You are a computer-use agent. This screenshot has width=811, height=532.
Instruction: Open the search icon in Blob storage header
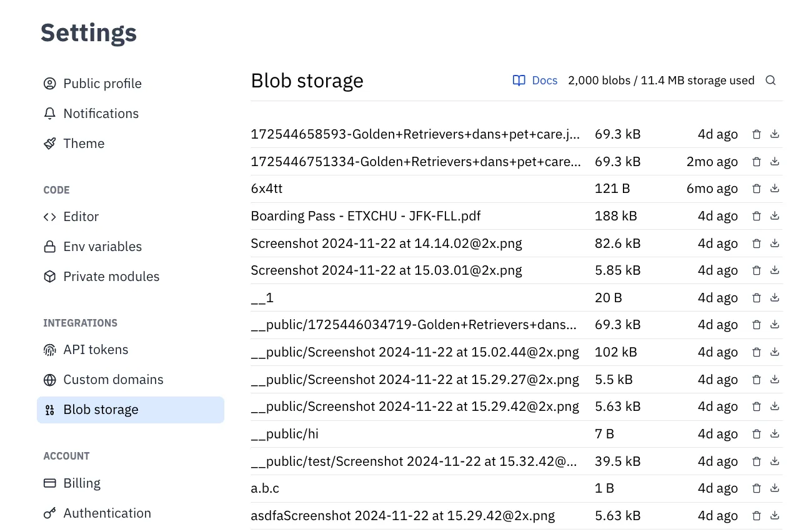(770, 80)
